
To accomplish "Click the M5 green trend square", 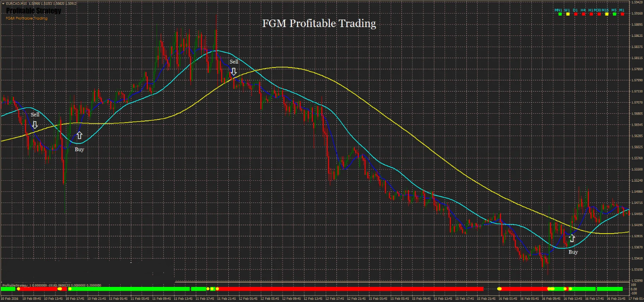I will (x=614, y=14).
